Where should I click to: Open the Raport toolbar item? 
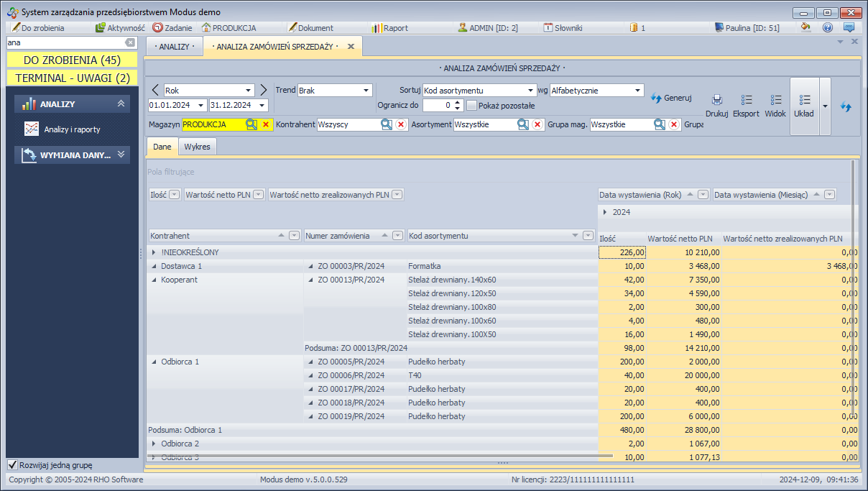tap(389, 28)
